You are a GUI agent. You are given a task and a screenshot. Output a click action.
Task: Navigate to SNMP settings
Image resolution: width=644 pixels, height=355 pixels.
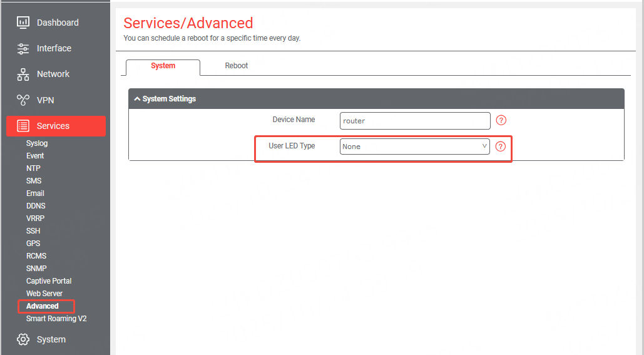click(x=36, y=269)
